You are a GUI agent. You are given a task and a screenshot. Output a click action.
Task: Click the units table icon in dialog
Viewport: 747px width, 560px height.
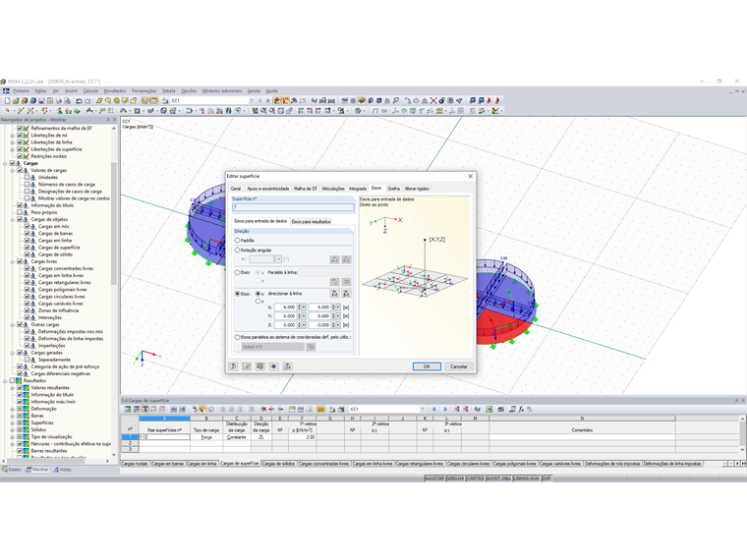pos(260,366)
